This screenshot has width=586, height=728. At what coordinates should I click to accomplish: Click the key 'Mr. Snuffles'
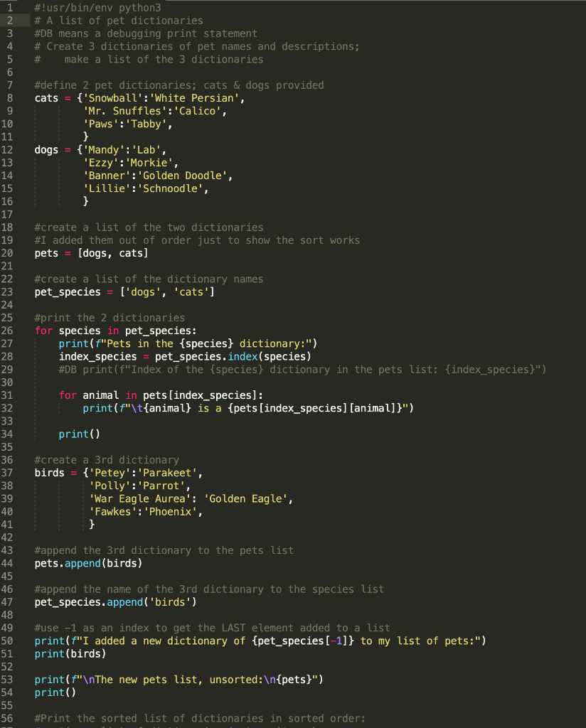tap(125, 111)
